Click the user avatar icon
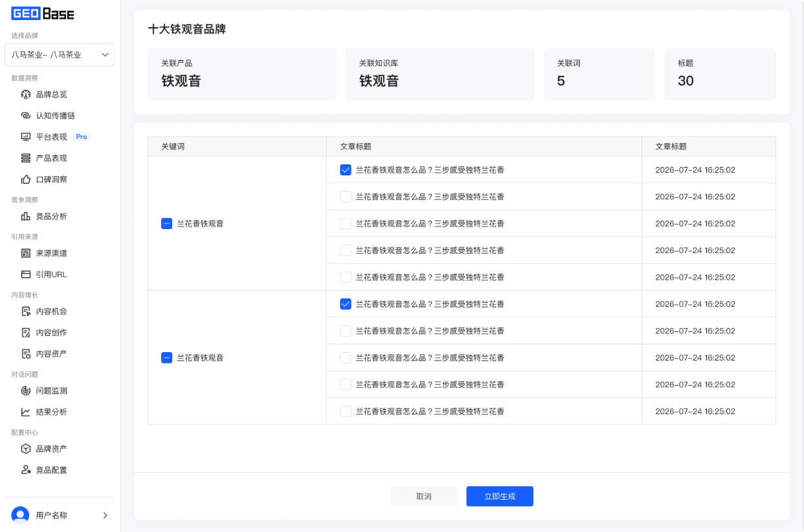Image resolution: width=804 pixels, height=532 pixels. click(20, 516)
